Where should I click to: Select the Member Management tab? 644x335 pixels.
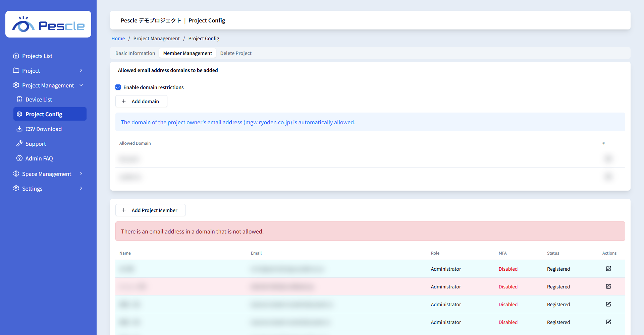tap(187, 53)
